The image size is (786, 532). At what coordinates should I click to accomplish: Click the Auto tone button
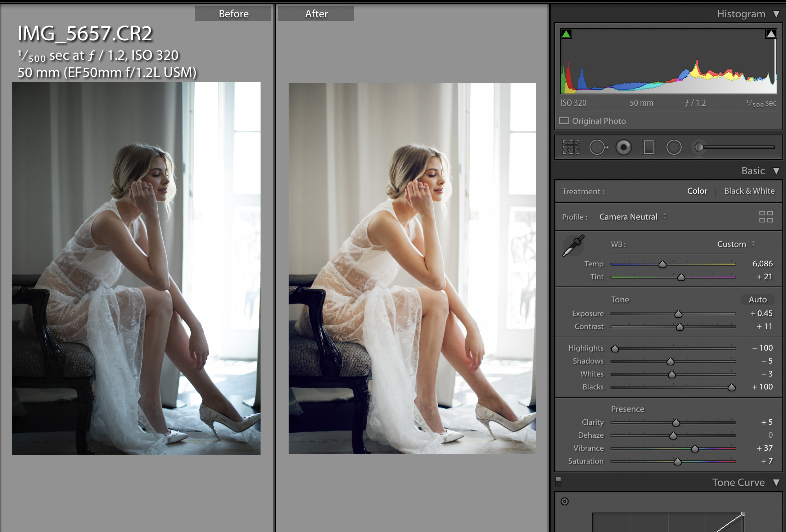758,299
